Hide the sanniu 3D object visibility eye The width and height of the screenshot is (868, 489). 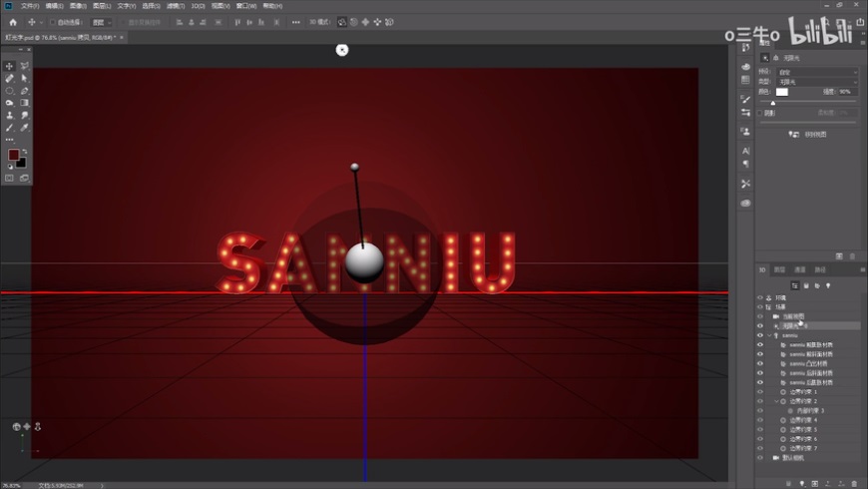click(x=759, y=335)
